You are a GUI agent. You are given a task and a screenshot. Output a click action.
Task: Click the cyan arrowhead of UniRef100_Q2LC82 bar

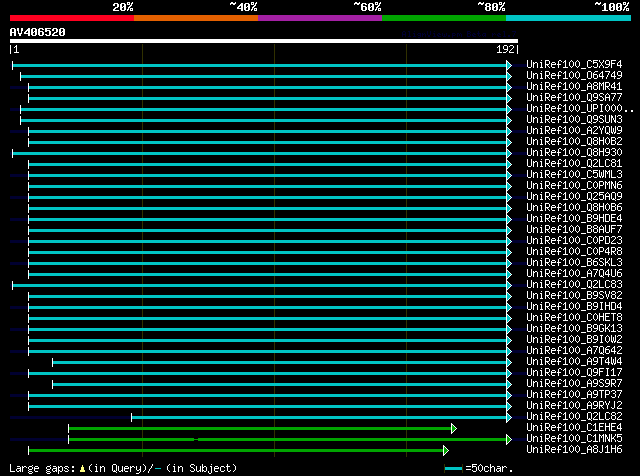509,417
